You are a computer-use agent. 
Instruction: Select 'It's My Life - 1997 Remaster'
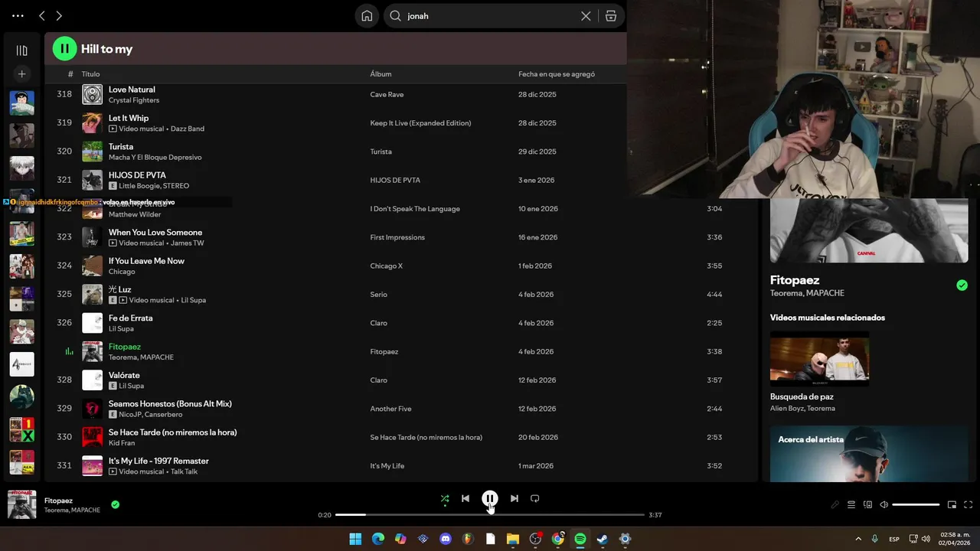pos(158,461)
